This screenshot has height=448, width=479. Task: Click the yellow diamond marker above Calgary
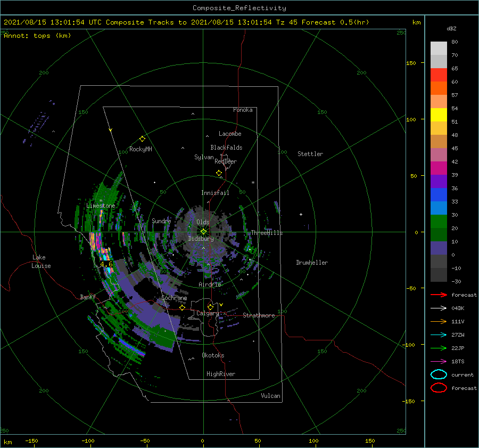coord(210,307)
